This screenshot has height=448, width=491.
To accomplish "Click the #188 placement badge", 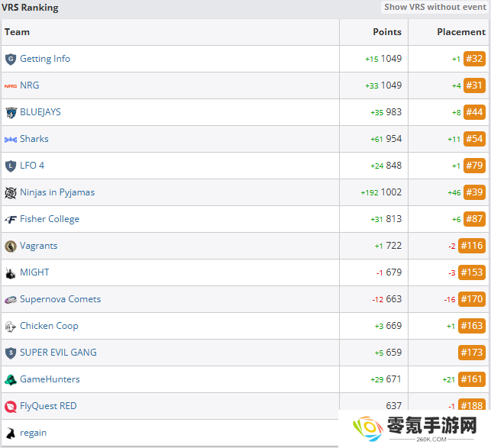I will click(x=472, y=404).
